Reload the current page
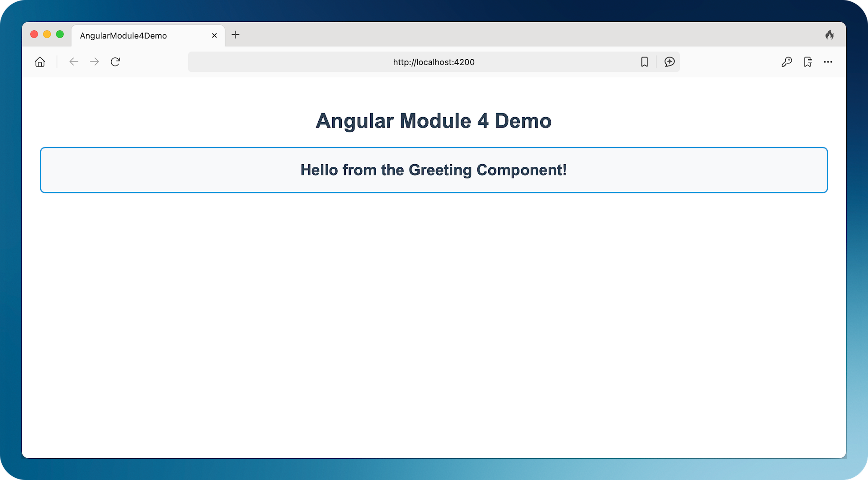Image resolution: width=868 pixels, height=480 pixels. pyautogui.click(x=115, y=62)
